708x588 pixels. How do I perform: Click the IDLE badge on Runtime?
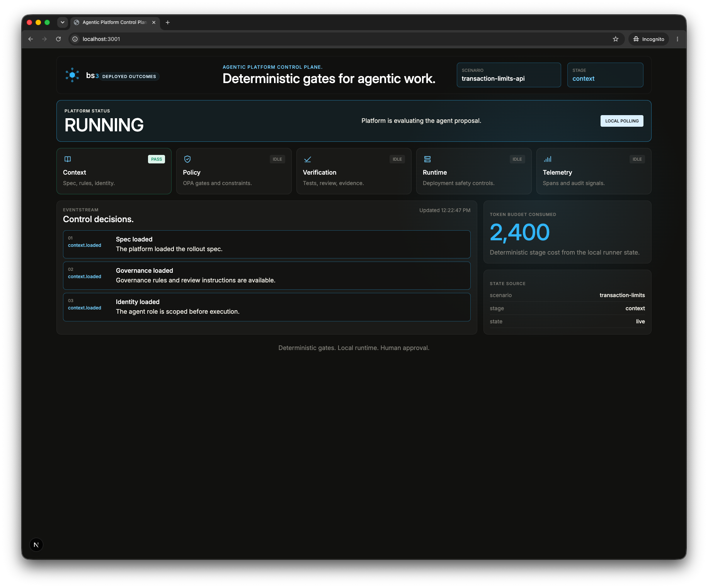[x=517, y=159]
